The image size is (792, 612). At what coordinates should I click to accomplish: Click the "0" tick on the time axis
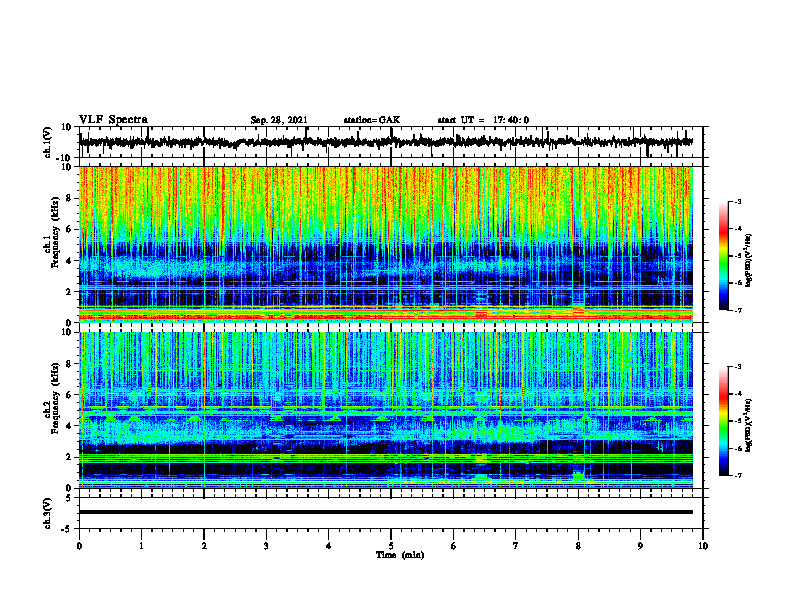[x=79, y=546]
